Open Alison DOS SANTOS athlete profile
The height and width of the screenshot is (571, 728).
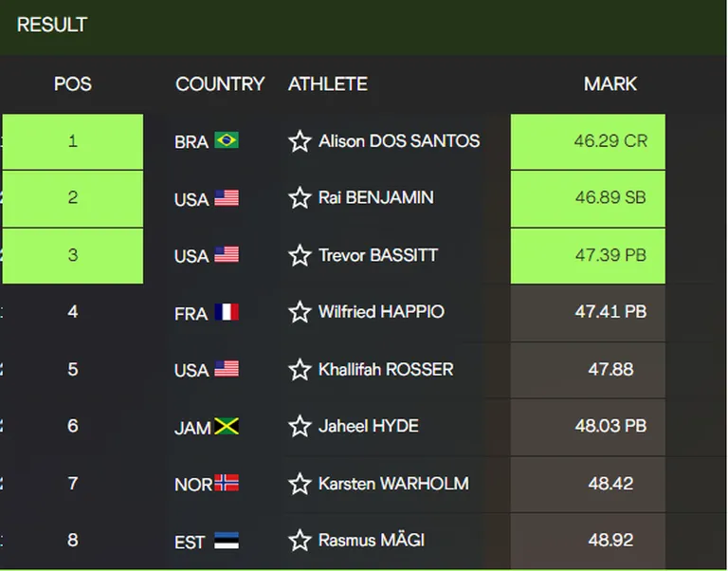pos(399,140)
